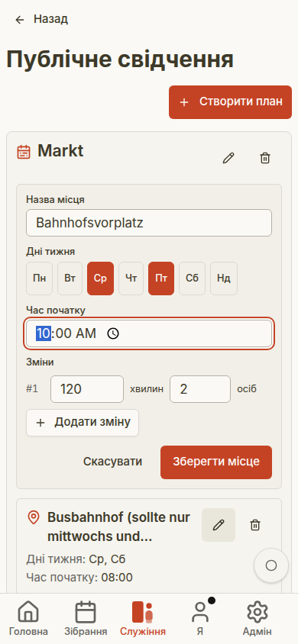This screenshot has width=298, height=644.
Task: Click Скасувати to cancel editing
Action: click(112, 462)
